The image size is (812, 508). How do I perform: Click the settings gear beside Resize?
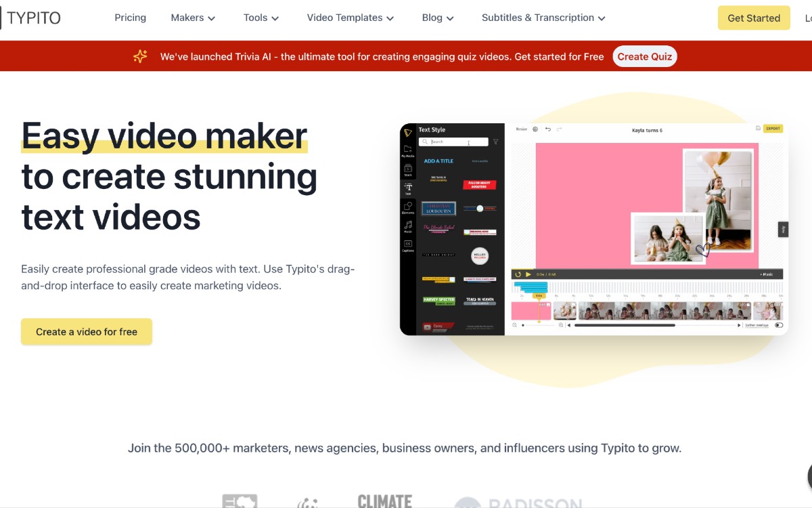click(x=535, y=129)
